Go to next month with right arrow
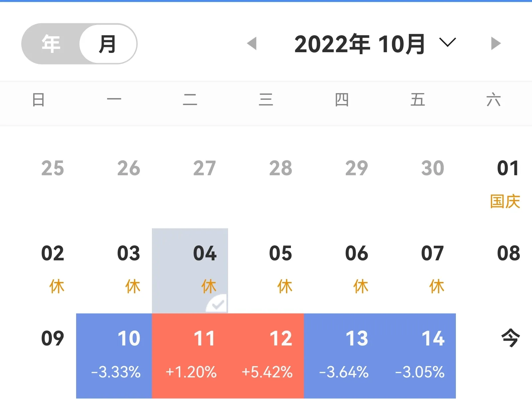This screenshot has height=400, width=532. [495, 44]
